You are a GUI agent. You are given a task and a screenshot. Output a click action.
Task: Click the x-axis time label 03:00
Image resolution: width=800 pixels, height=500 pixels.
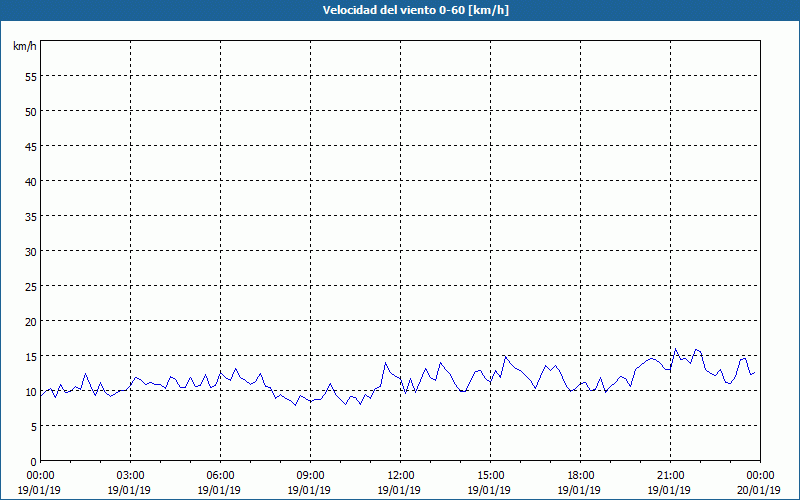click(131, 476)
